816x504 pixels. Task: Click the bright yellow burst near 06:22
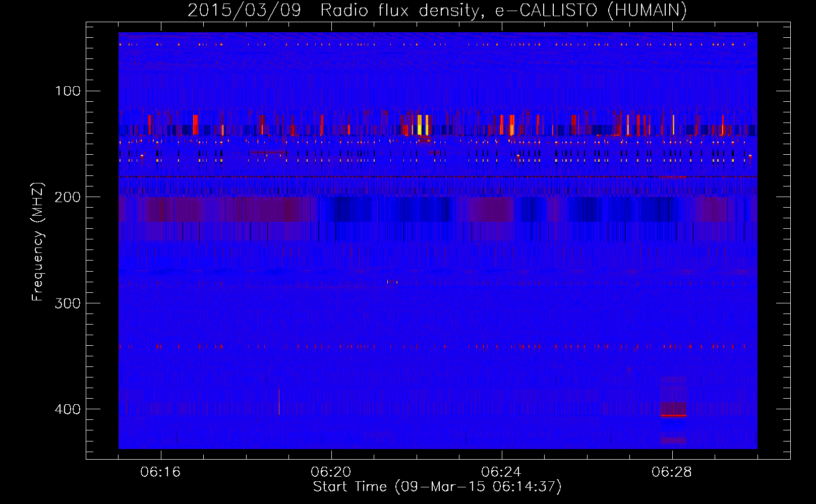point(419,124)
